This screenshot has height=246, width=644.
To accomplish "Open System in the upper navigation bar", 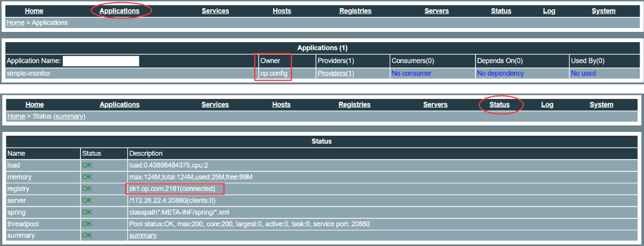I will 604,11.
